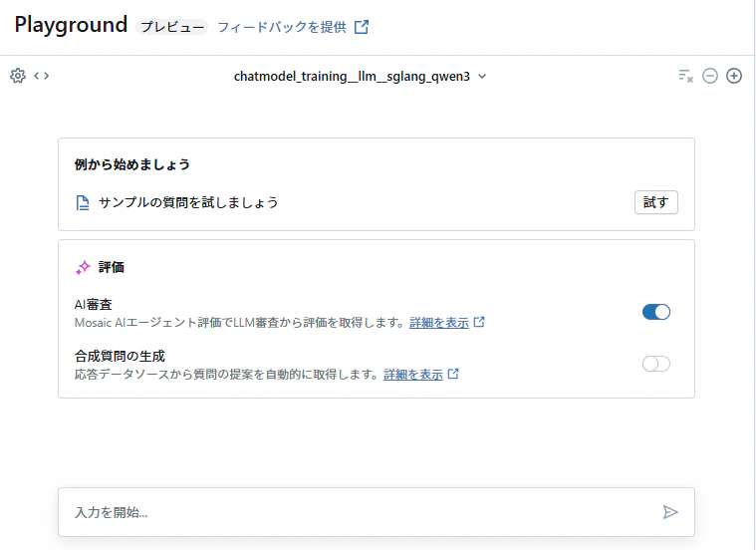Click the external link icon after 合成質問の生成's 詳細を表示
This screenshot has height=550, width=756.
point(453,374)
